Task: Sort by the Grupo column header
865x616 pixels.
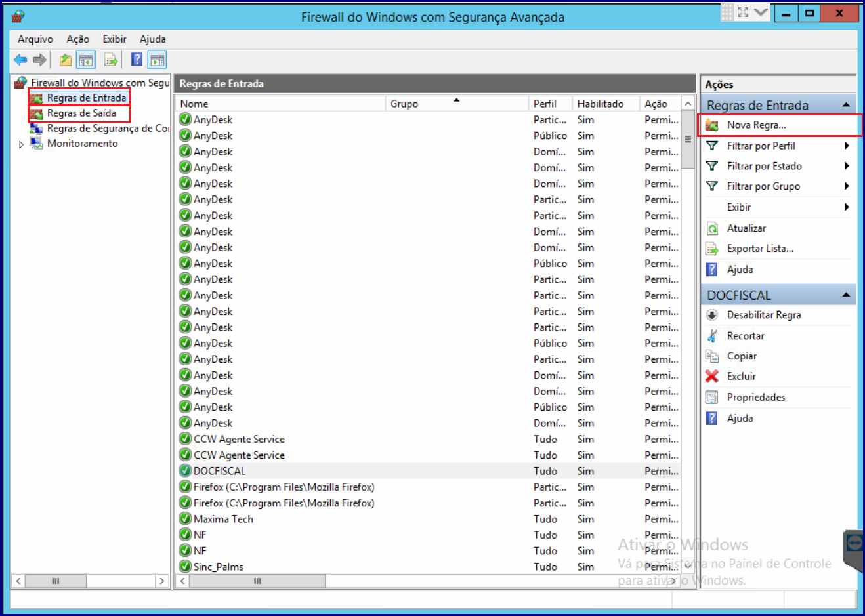Action: (457, 104)
